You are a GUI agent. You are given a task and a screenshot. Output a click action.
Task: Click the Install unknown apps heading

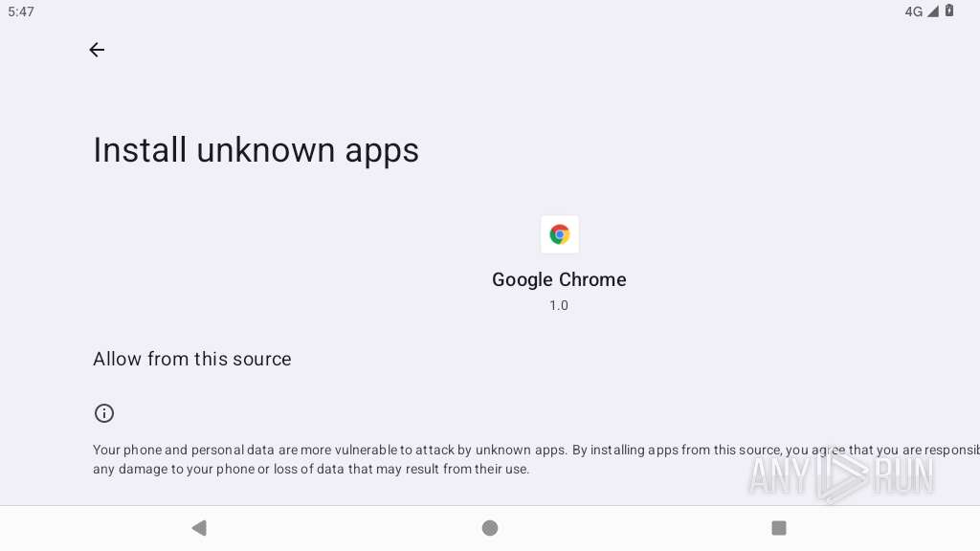(256, 150)
